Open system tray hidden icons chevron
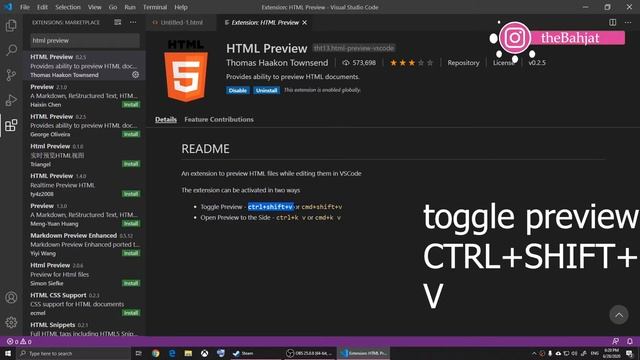The height and width of the screenshot is (360, 640). [x=534, y=353]
